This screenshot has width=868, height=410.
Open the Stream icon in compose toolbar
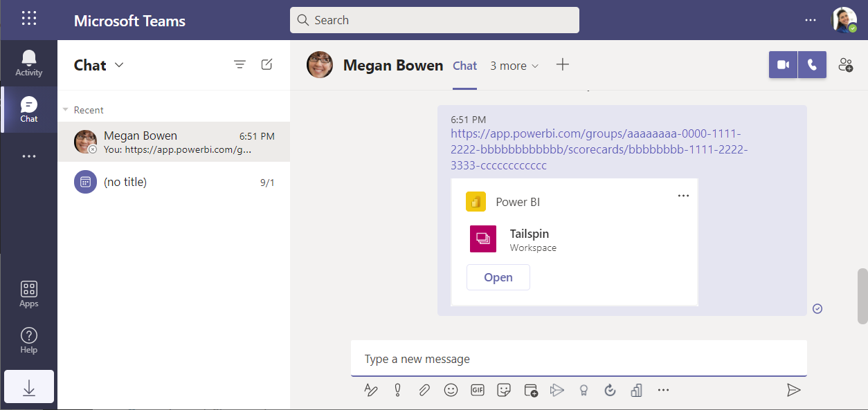[557, 390]
